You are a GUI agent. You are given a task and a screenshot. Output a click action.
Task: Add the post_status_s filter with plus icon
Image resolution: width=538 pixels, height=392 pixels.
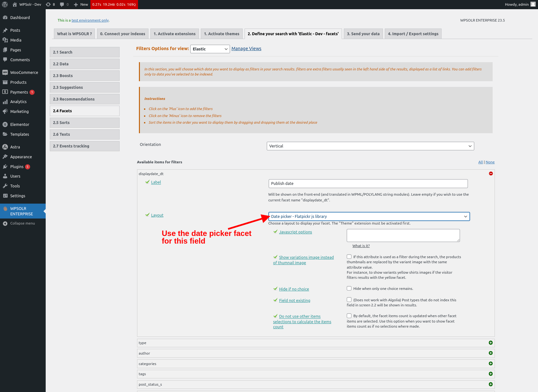491,384
